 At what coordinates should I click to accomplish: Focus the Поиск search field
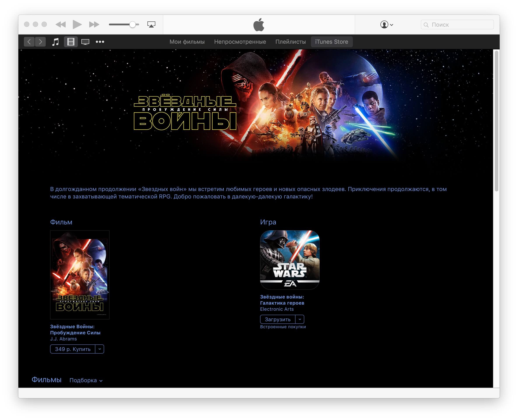pos(457,24)
